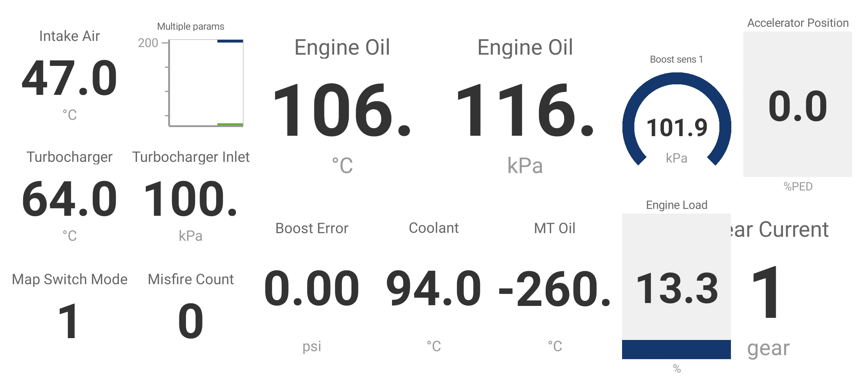The width and height of the screenshot is (868, 391).
Task: Tap the MT Oil temperature readout
Action: (x=554, y=287)
